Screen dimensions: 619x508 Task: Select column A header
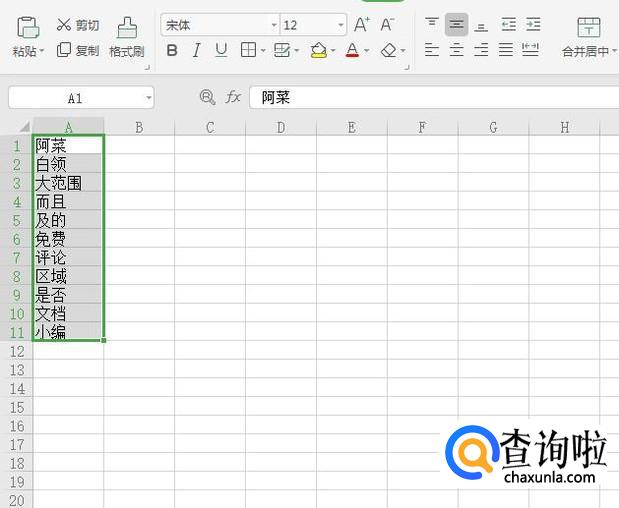coord(68,127)
